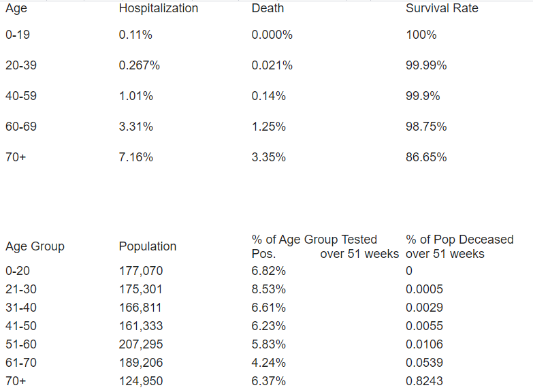Click the 99.99% survival rate cell
533x392 pixels.
(426, 65)
